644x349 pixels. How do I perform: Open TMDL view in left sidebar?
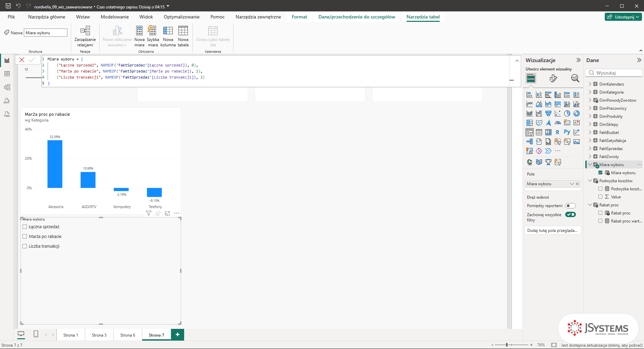pos(7,114)
